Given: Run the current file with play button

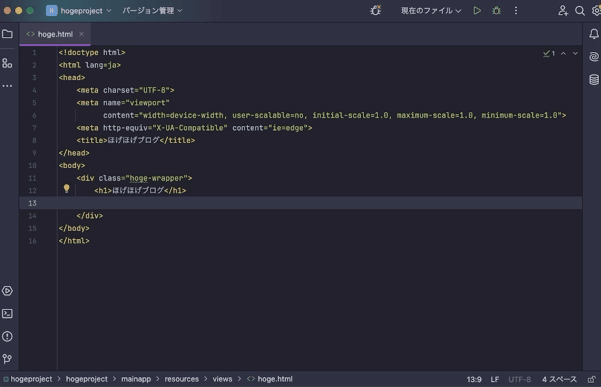Looking at the screenshot, I should click(477, 11).
